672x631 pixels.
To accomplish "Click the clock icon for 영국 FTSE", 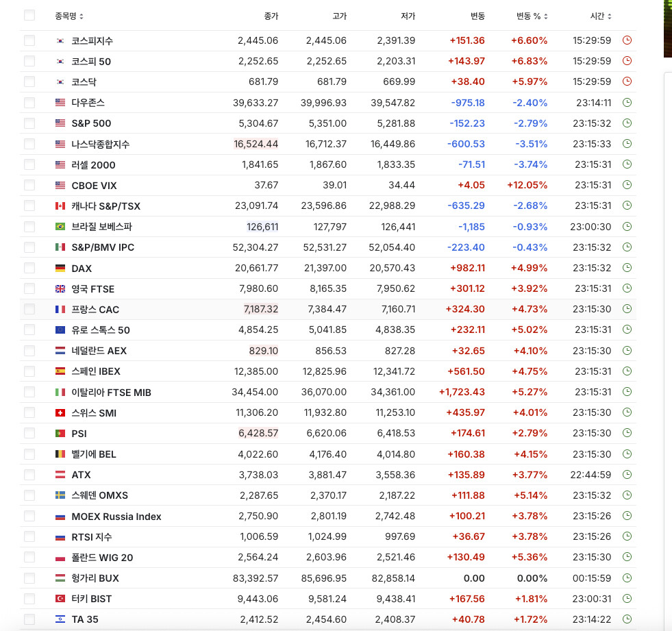I will [627, 288].
